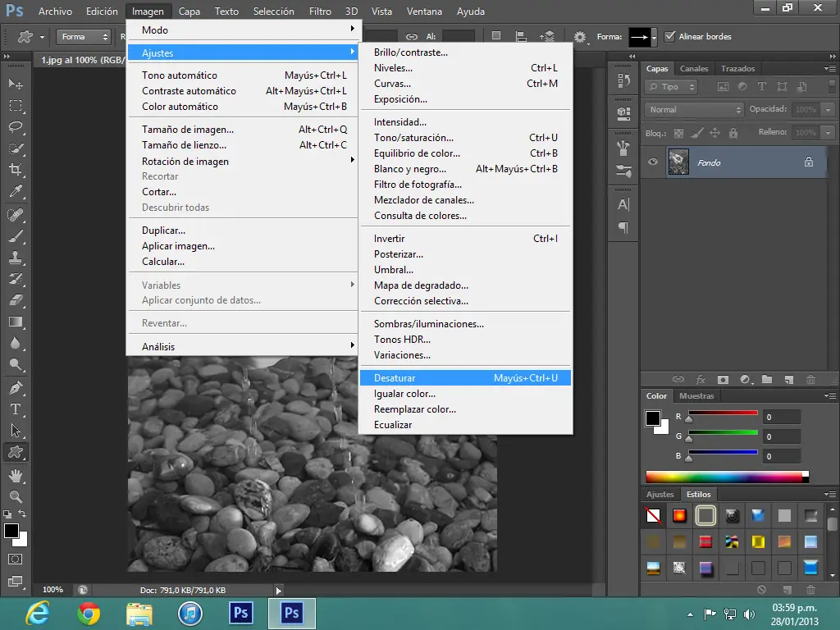Create a new group with folder icon
The width and height of the screenshot is (840, 630).
(767, 379)
